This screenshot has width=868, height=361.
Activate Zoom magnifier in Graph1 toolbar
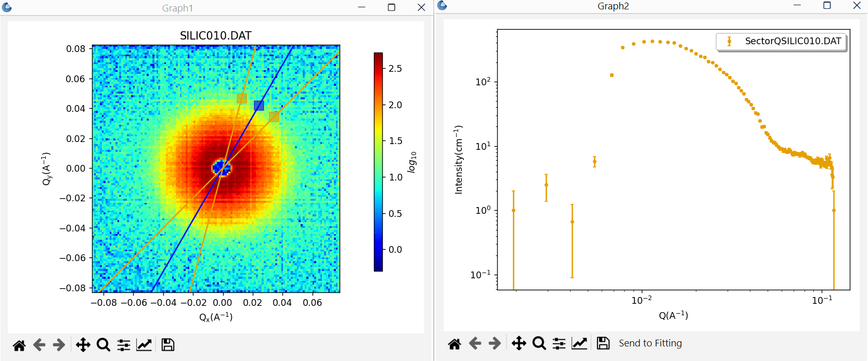tap(103, 345)
